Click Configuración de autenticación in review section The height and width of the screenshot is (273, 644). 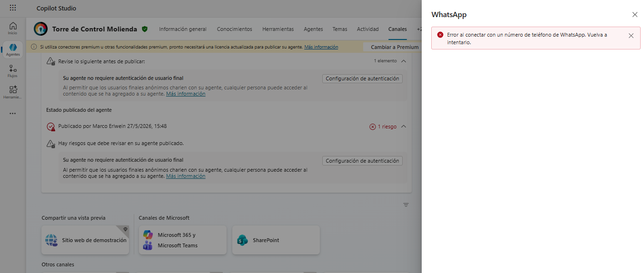362,78
